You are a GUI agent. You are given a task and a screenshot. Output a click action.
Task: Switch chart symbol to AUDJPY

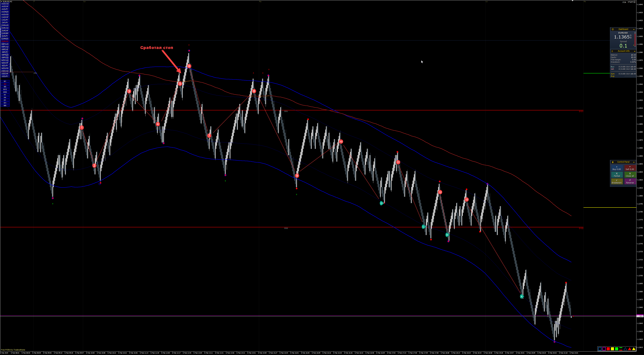5,9
